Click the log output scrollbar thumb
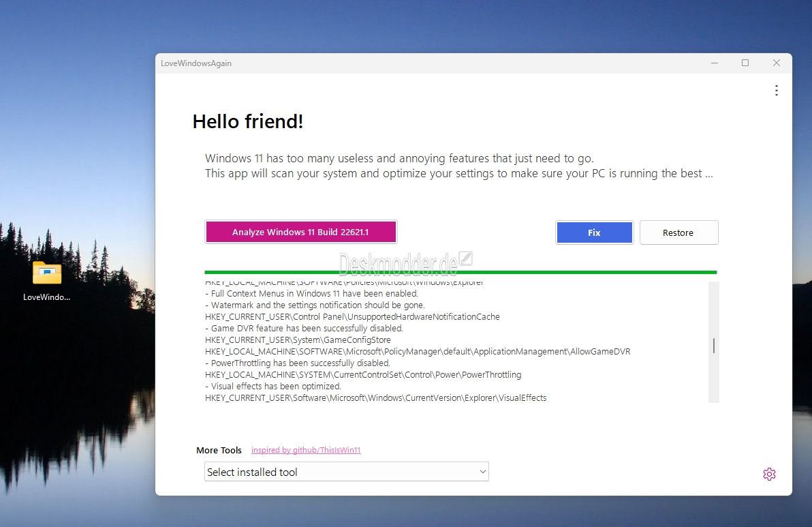This screenshot has height=527, width=812. point(714,346)
